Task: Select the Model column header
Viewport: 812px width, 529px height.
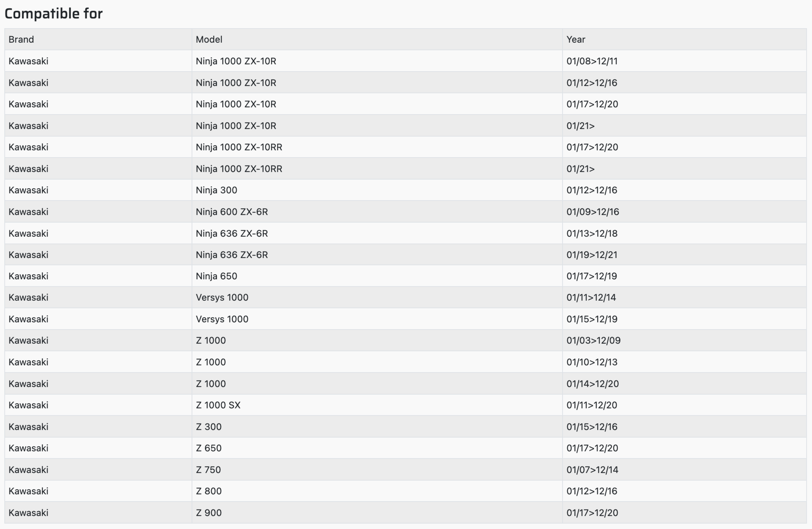Action: [x=209, y=39]
